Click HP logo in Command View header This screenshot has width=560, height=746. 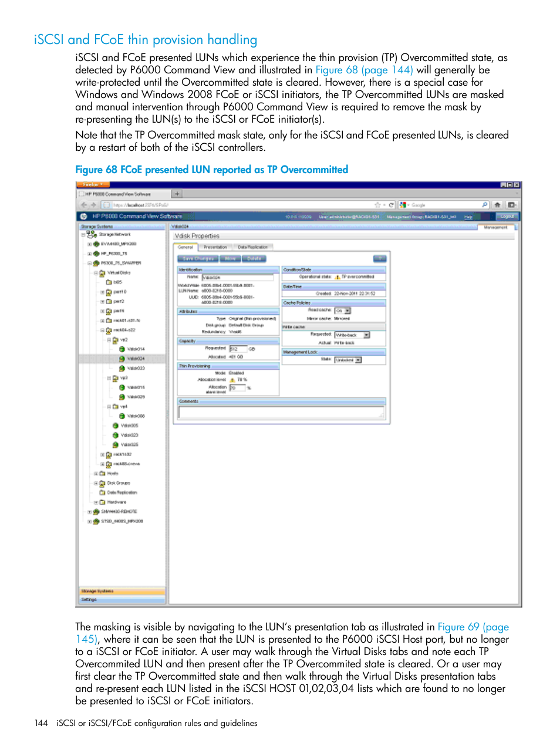coord(84,216)
